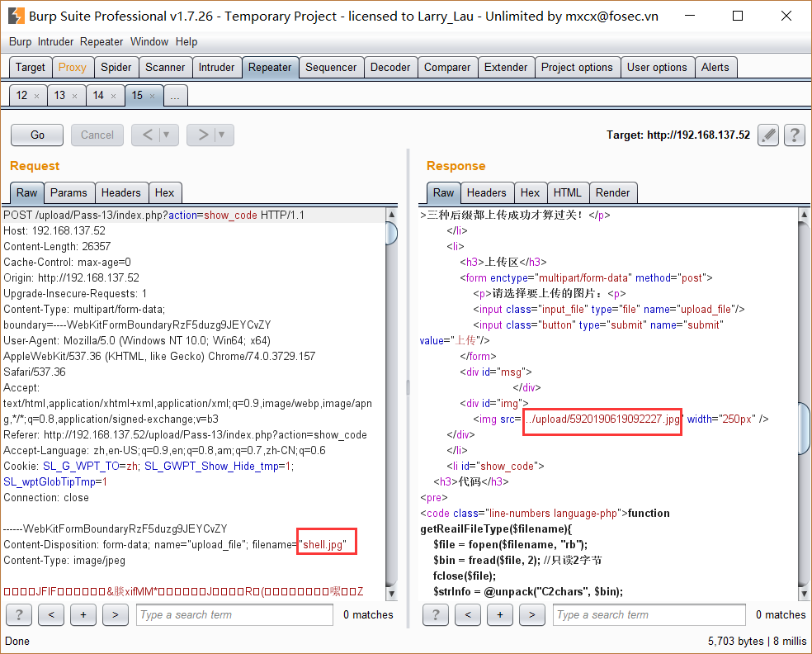The height and width of the screenshot is (654, 812).
Task: Click request scrollbar up arrow
Action: (x=391, y=214)
